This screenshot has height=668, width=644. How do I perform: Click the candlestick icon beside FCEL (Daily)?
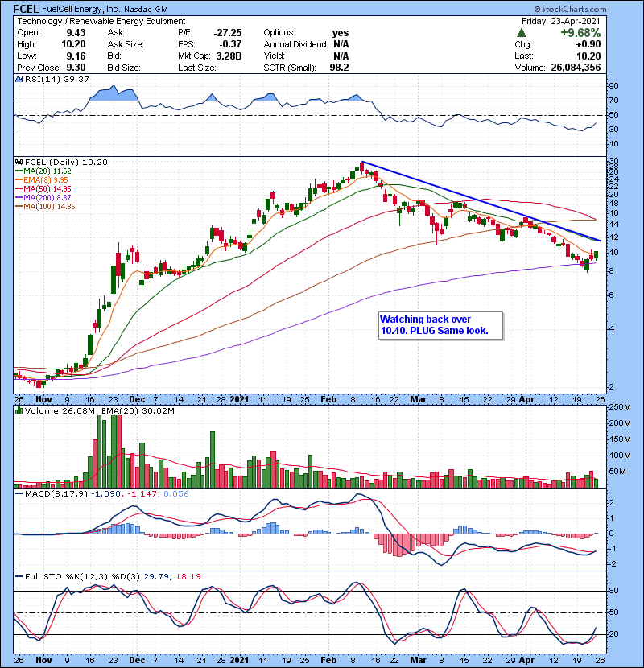tap(19, 162)
